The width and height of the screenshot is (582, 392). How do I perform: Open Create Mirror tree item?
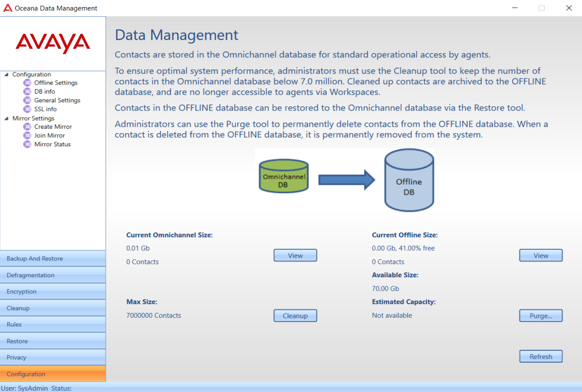pos(53,127)
